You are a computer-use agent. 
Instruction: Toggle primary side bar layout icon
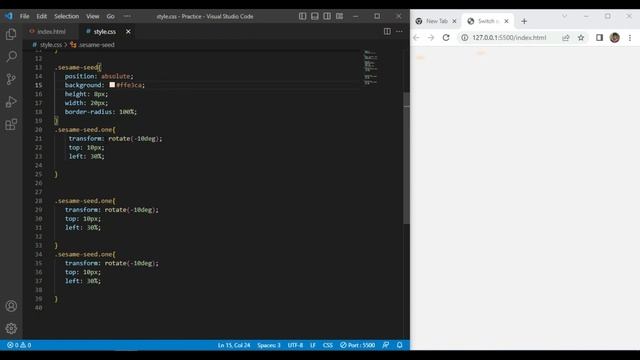(x=302, y=16)
